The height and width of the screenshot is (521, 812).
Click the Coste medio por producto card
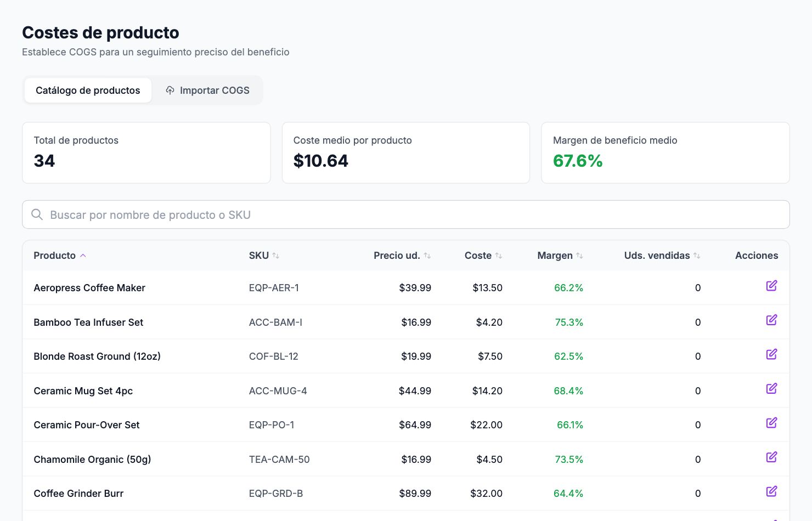click(x=406, y=152)
